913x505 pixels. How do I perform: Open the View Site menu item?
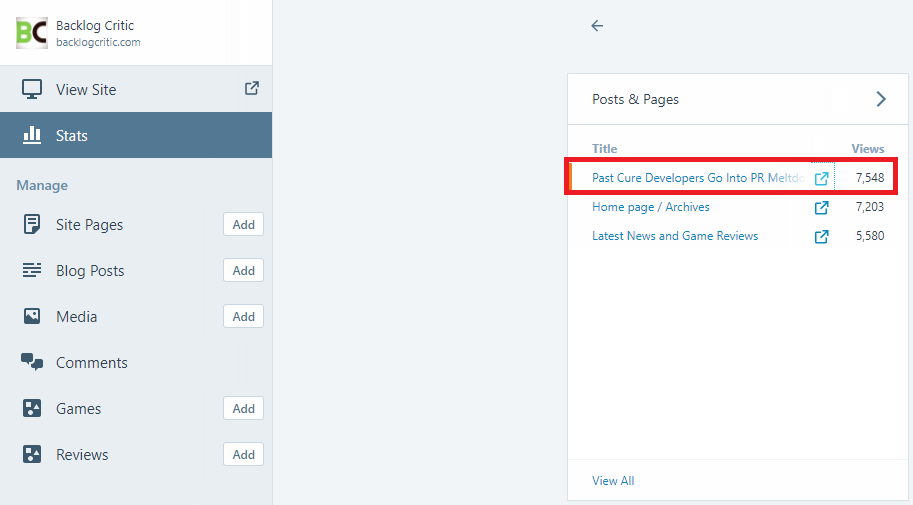click(136, 89)
